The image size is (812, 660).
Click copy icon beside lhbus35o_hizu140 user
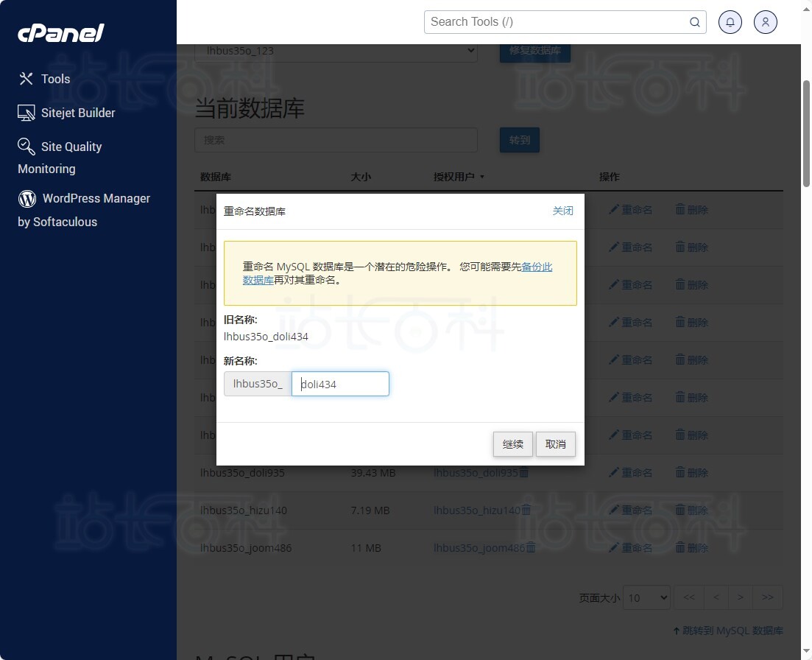coord(526,510)
